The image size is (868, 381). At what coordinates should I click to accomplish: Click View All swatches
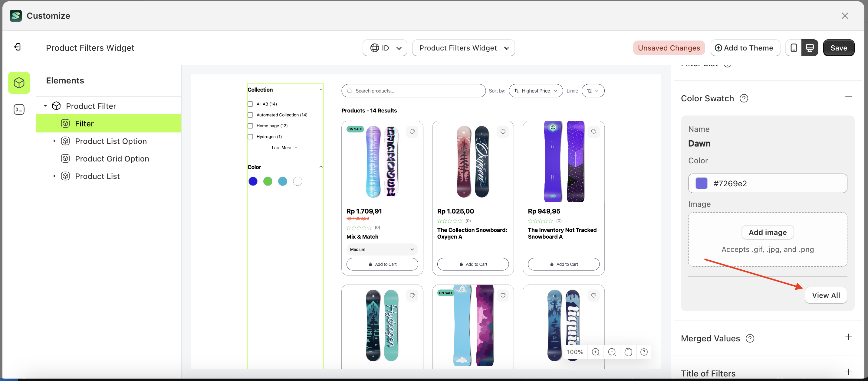click(x=826, y=295)
